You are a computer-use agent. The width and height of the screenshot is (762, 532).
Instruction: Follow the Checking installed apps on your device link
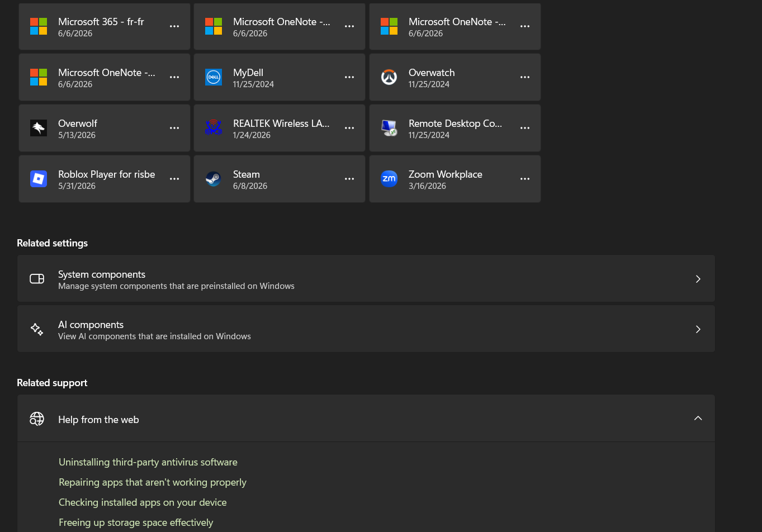(143, 502)
